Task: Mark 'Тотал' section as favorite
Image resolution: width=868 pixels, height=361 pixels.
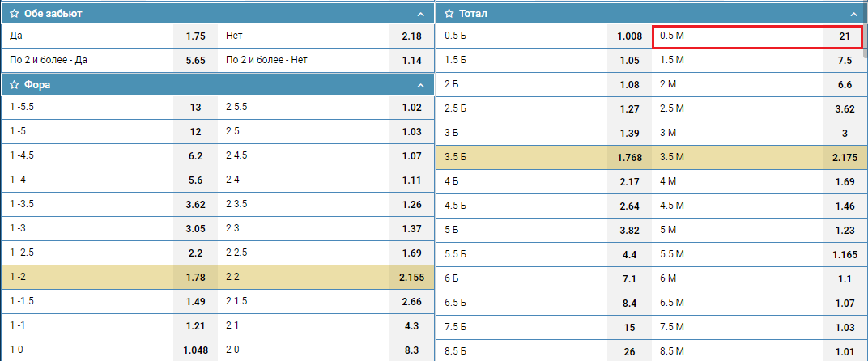Action: click(448, 14)
